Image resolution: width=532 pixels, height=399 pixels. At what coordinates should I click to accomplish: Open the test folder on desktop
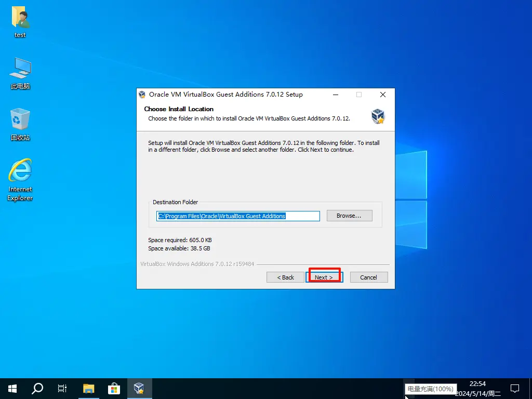[20, 21]
